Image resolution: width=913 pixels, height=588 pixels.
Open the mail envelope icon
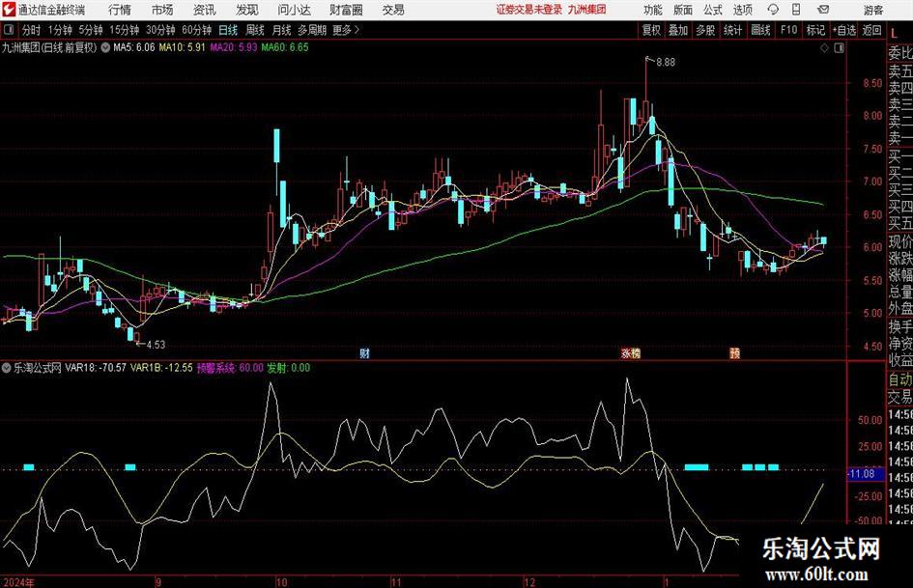click(823, 10)
